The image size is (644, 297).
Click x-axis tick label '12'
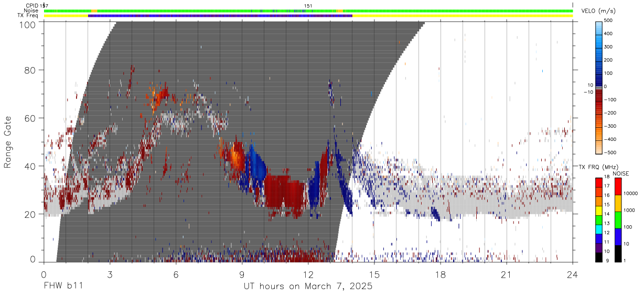(308, 274)
